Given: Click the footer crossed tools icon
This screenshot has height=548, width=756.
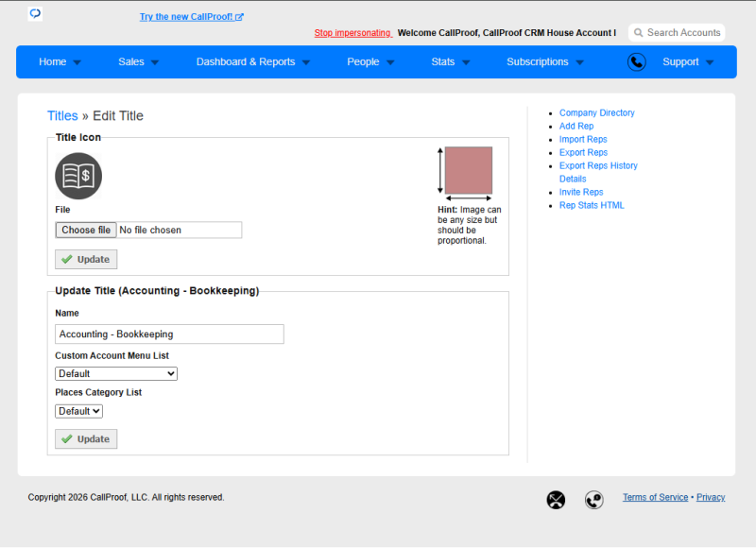Looking at the screenshot, I should tap(556, 500).
